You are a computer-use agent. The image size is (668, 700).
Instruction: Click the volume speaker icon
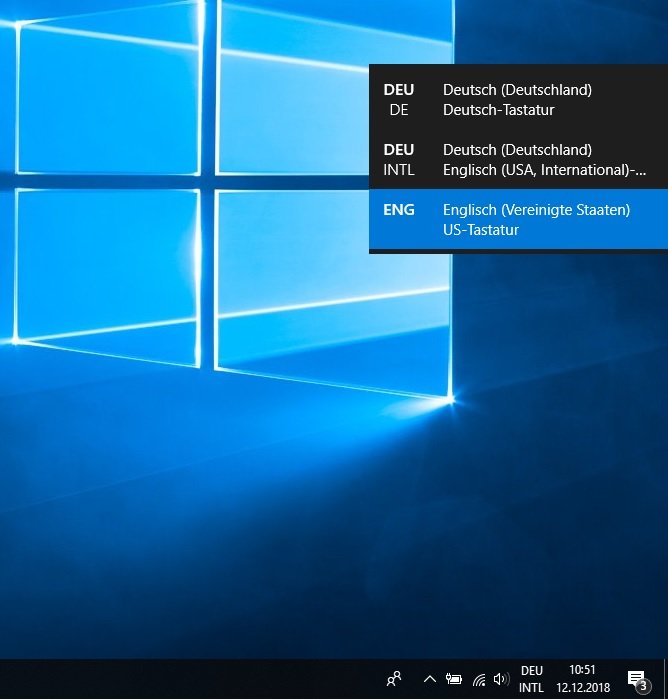tap(501, 680)
